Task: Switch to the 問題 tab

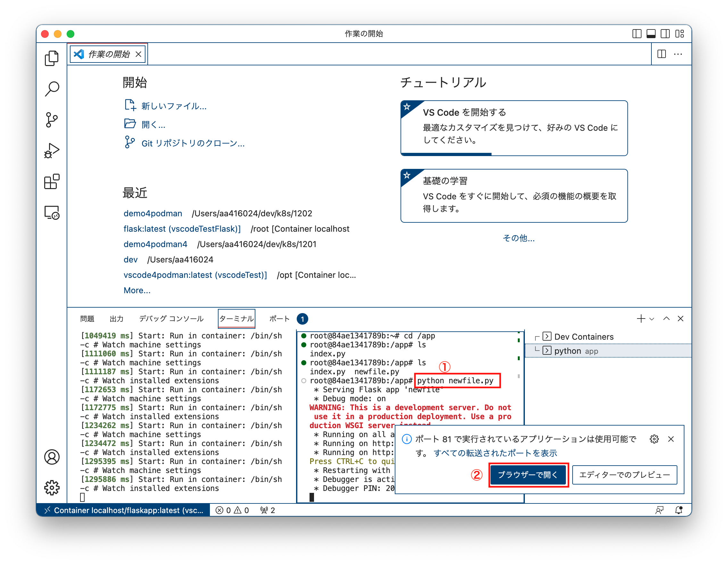Action: [87, 319]
